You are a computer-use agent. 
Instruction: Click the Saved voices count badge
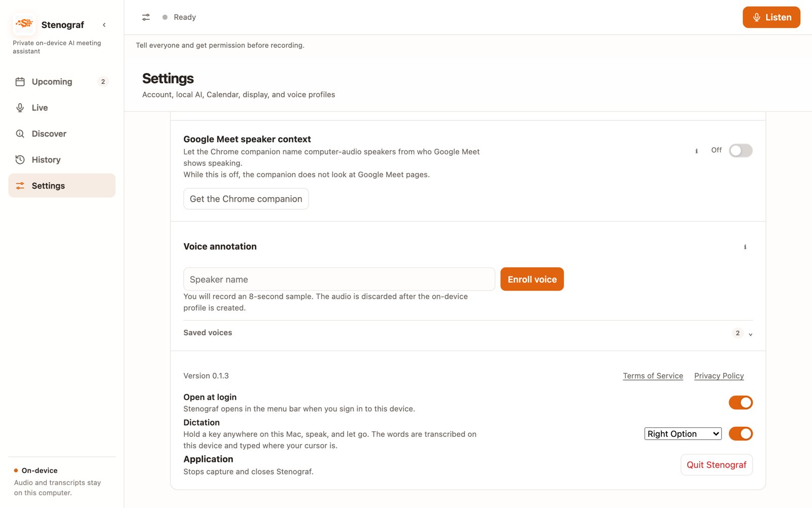click(737, 333)
